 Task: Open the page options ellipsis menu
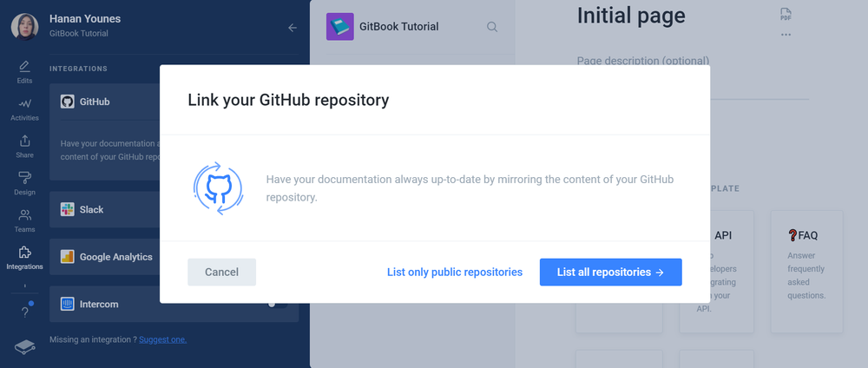[x=786, y=35]
